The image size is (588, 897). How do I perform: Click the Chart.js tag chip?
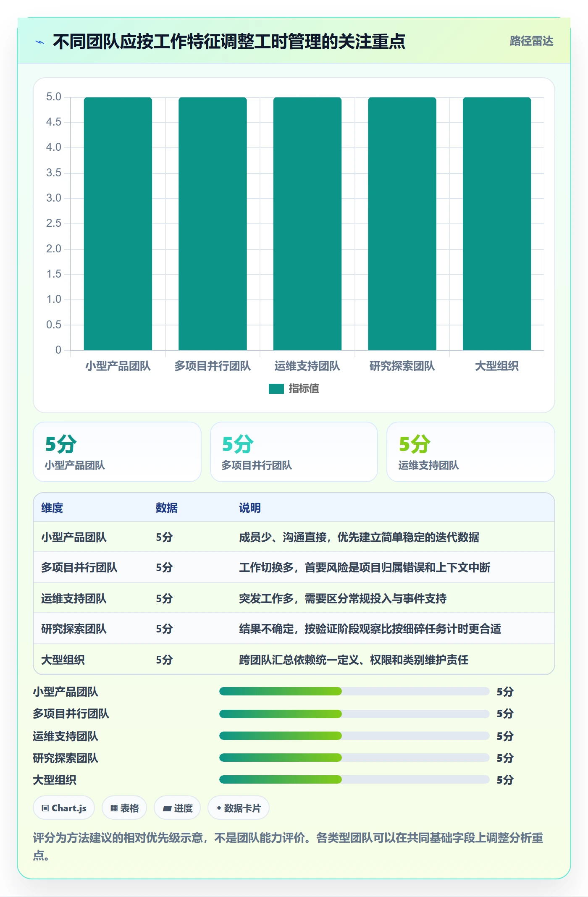(x=64, y=808)
